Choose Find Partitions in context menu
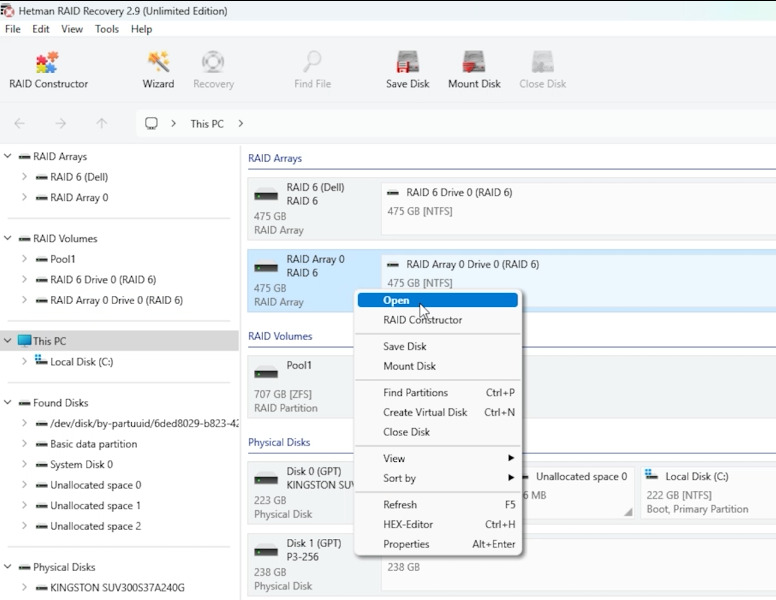The image size is (776, 600). (x=437, y=393)
